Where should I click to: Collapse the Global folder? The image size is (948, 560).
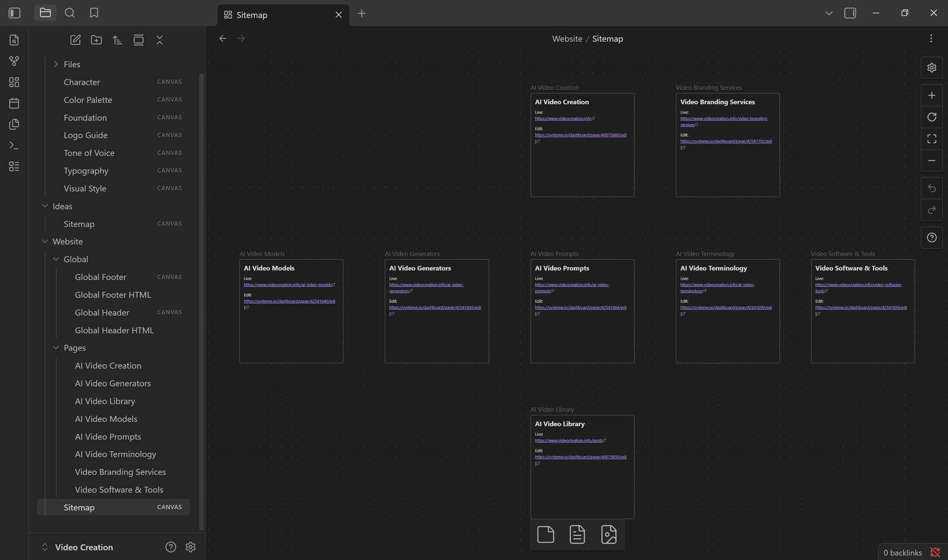tap(56, 259)
